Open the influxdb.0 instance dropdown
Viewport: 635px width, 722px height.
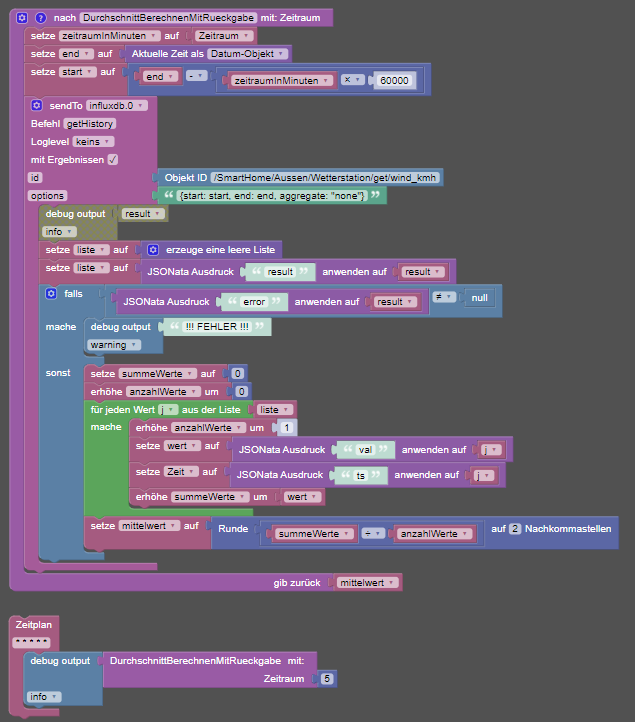pyautogui.click(x=117, y=105)
